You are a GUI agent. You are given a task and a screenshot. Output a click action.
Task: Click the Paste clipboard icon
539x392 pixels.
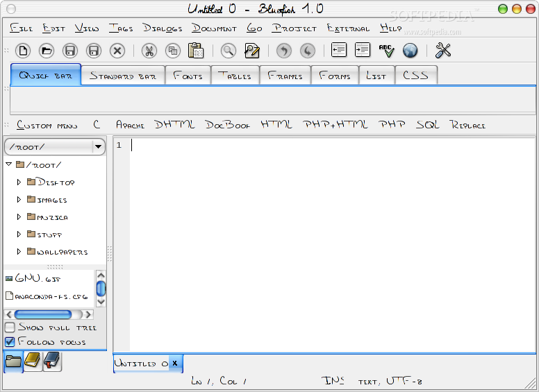pos(196,50)
